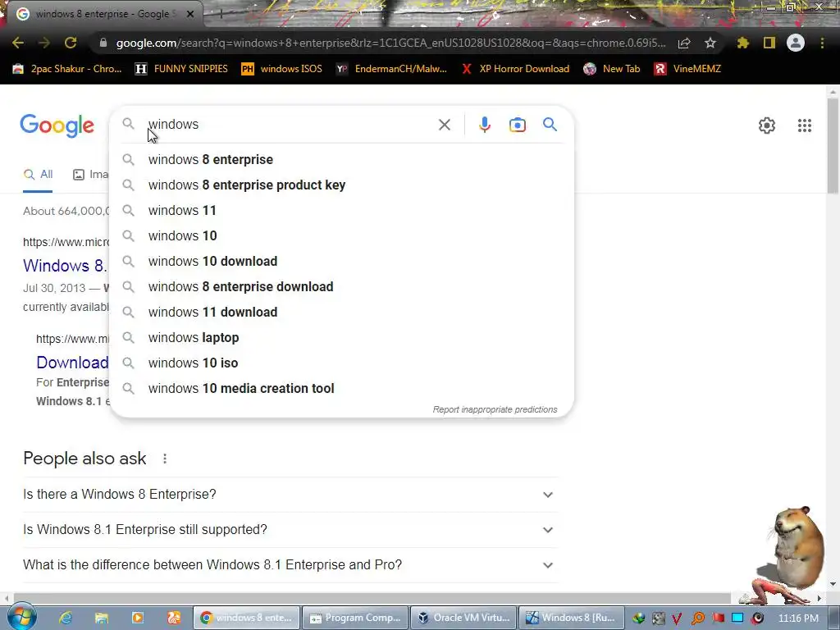The width and height of the screenshot is (840, 630).
Task: Open the EndermanCH/Malw... bookmark
Action: [391, 69]
